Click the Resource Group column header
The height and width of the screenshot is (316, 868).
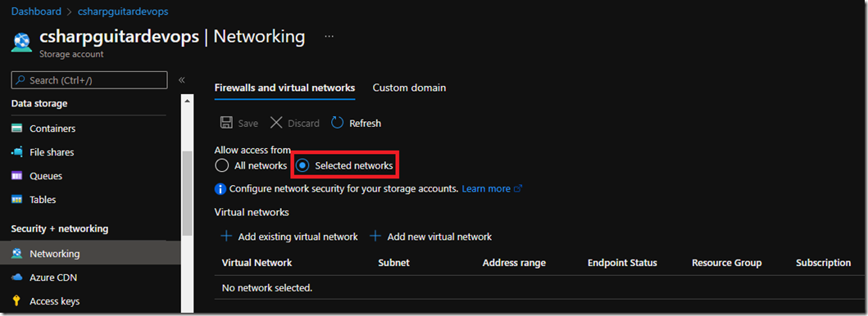pyautogui.click(x=727, y=263)
